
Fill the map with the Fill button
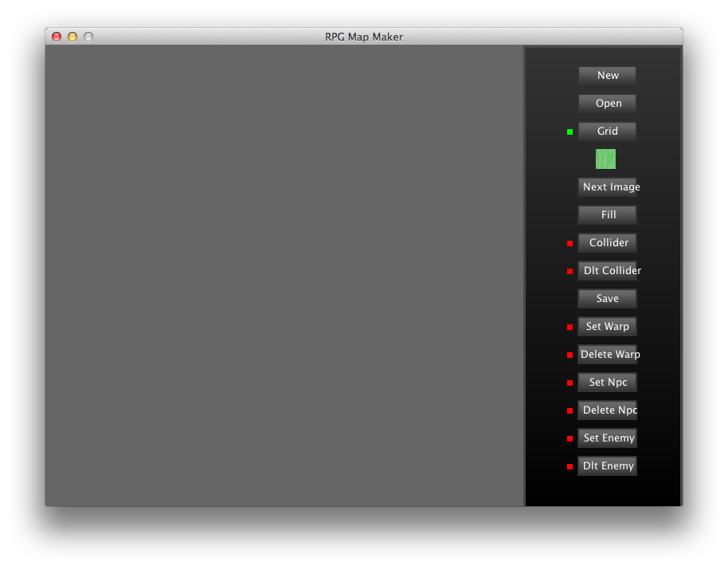tap(607, 214)
